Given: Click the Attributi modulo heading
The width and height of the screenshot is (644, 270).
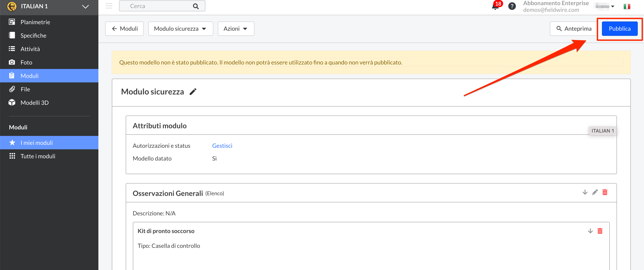Looking at the screenshot, I should click(x=159, y=126).
